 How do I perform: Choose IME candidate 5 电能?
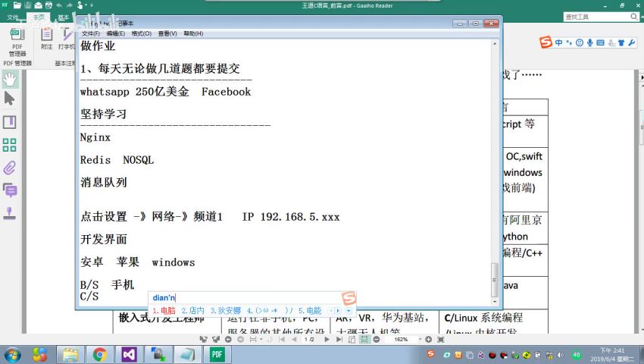click(310, 310)
